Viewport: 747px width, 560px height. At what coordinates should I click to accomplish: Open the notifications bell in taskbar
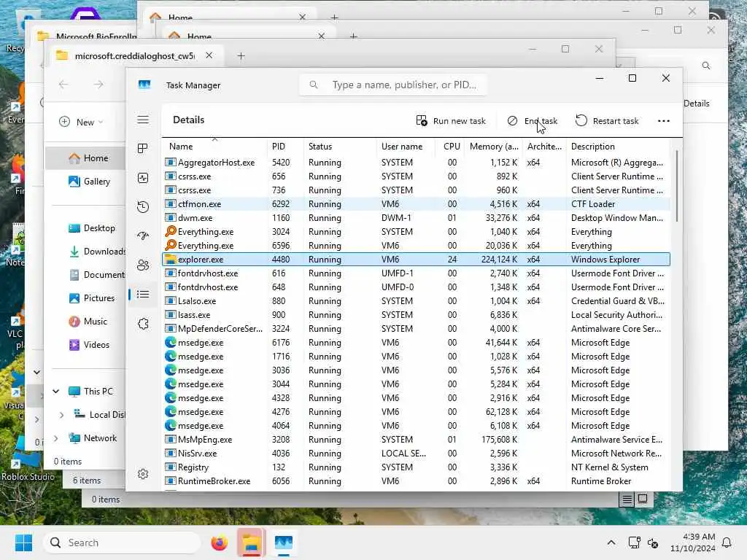(x=727, y=542)
